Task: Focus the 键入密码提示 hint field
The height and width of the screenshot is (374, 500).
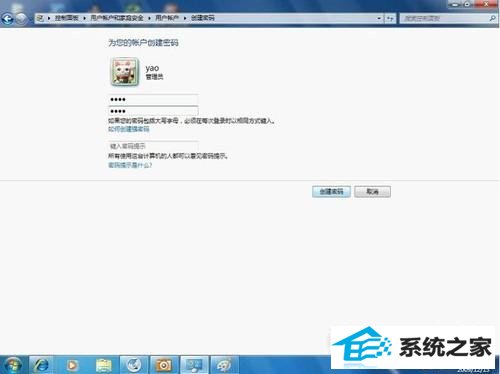Action: (153, 146)
